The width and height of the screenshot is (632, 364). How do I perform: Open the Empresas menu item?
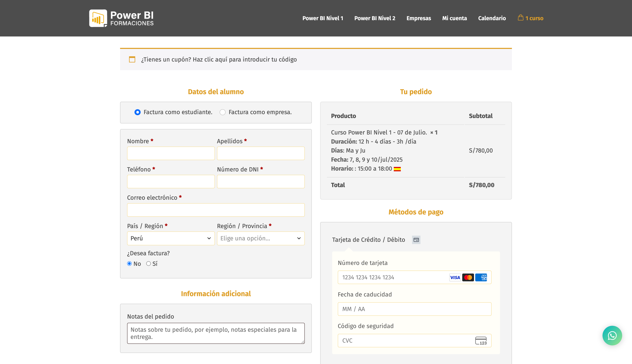pos(419,18)
